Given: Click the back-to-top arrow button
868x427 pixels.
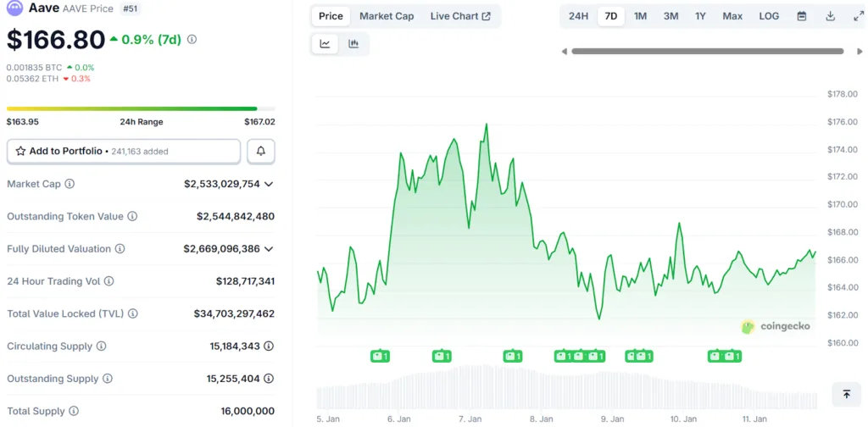Looking at the screenshot, I should [847, 394].
